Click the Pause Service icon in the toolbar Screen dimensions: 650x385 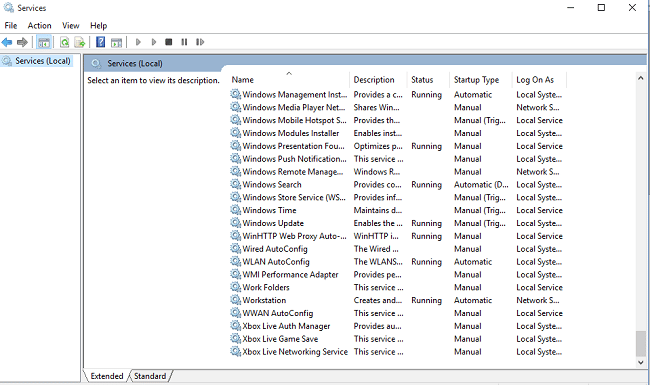(x=184, y=42)
